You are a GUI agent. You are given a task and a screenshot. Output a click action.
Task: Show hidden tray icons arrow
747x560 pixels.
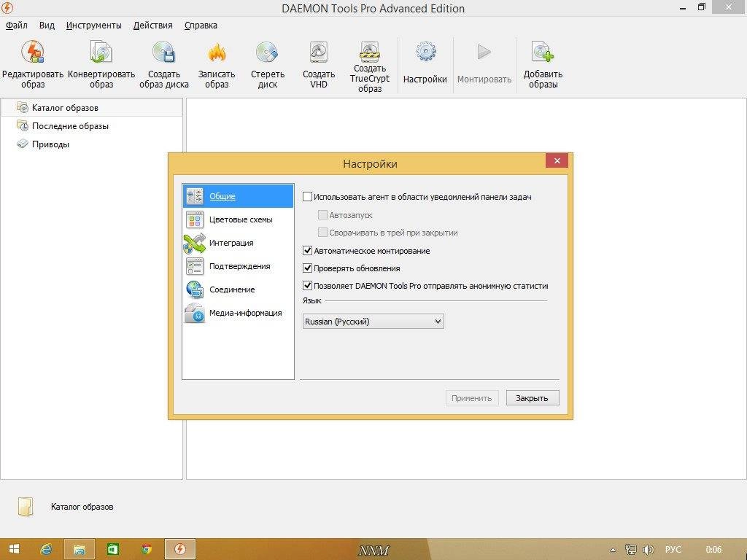click(x=613, y=550)
